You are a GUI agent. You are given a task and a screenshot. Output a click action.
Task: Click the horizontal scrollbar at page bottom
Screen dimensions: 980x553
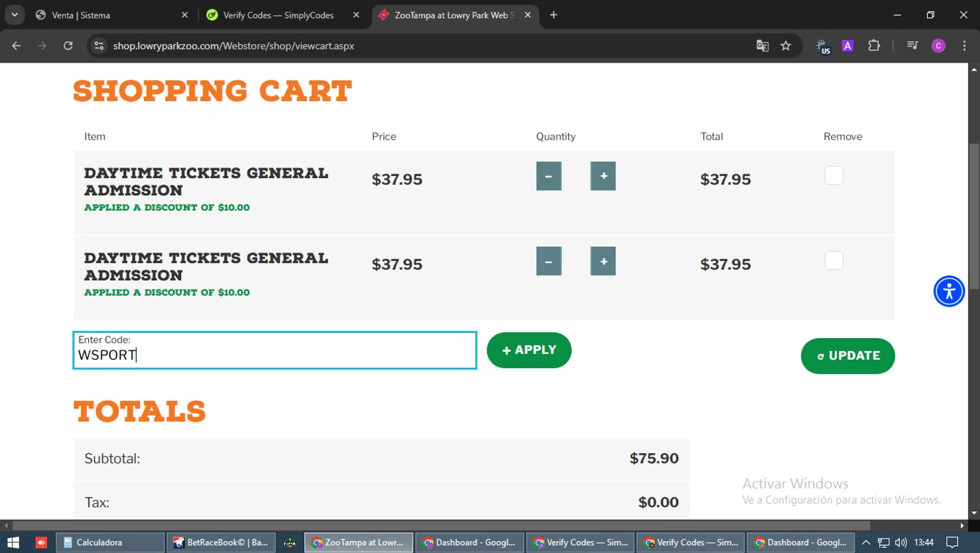coord(441,526)
